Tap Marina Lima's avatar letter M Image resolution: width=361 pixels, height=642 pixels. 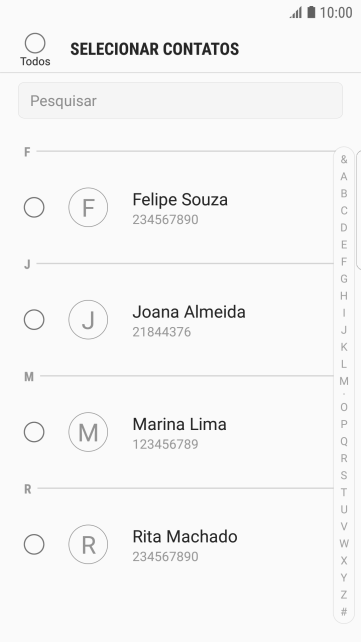click(x=88, y=432)
